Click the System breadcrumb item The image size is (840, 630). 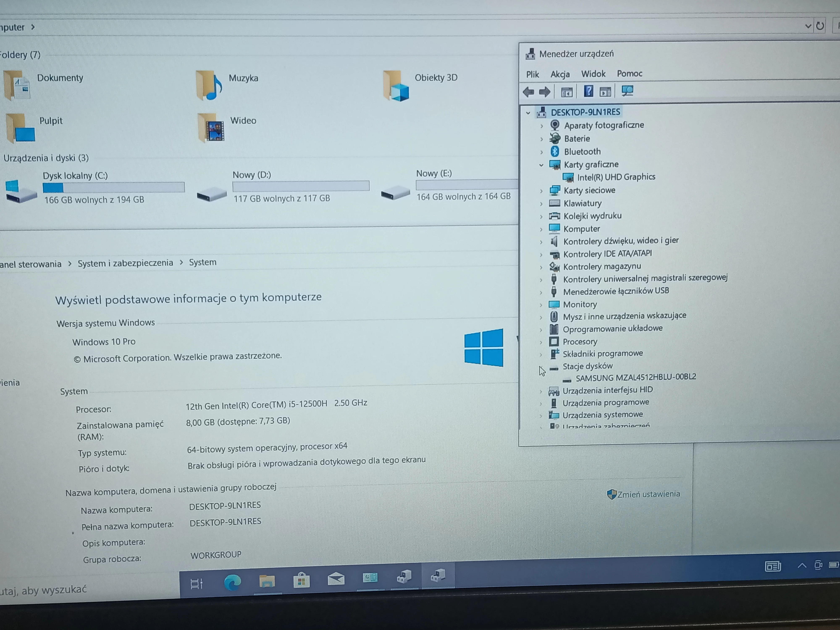click(x=203, y=262)
